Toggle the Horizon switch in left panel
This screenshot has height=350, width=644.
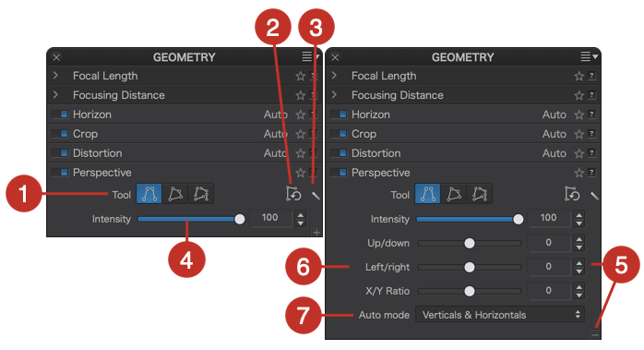pos(60,115)
